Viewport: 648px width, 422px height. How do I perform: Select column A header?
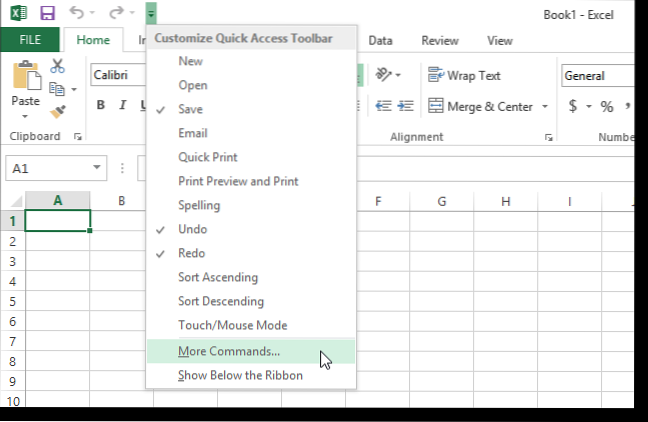click(x=58, y=201)
